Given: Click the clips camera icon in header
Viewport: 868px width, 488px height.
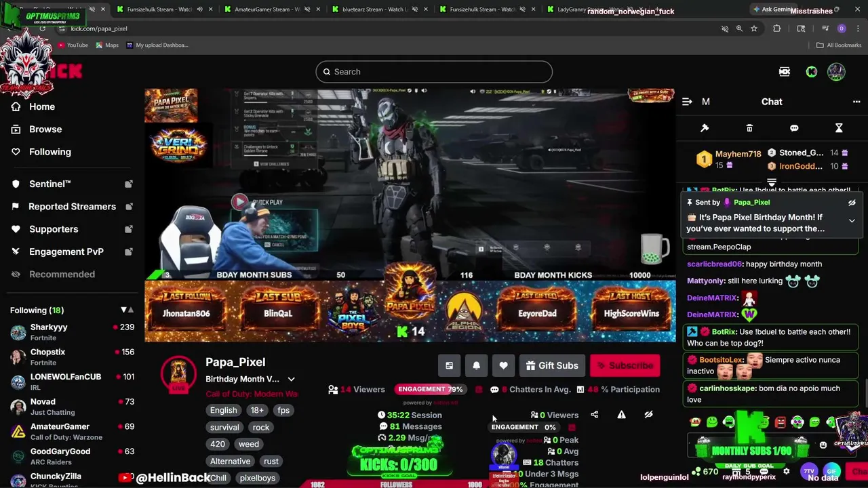Looking at the screenshot, I should (x=785, y=72).
